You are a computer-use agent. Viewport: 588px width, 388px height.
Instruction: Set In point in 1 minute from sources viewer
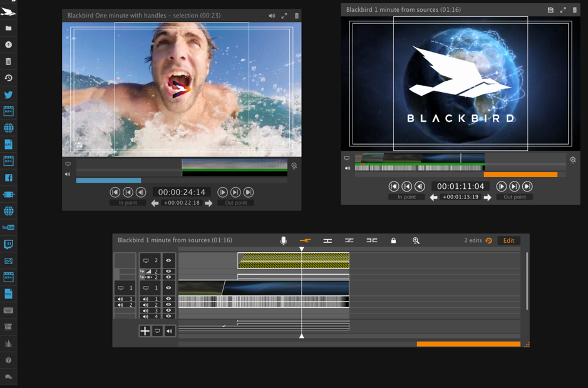407,197
